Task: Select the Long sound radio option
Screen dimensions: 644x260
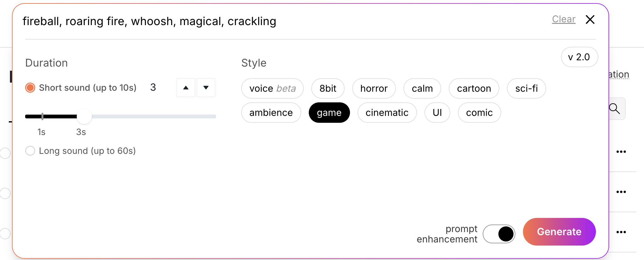Action: point(30,151)
